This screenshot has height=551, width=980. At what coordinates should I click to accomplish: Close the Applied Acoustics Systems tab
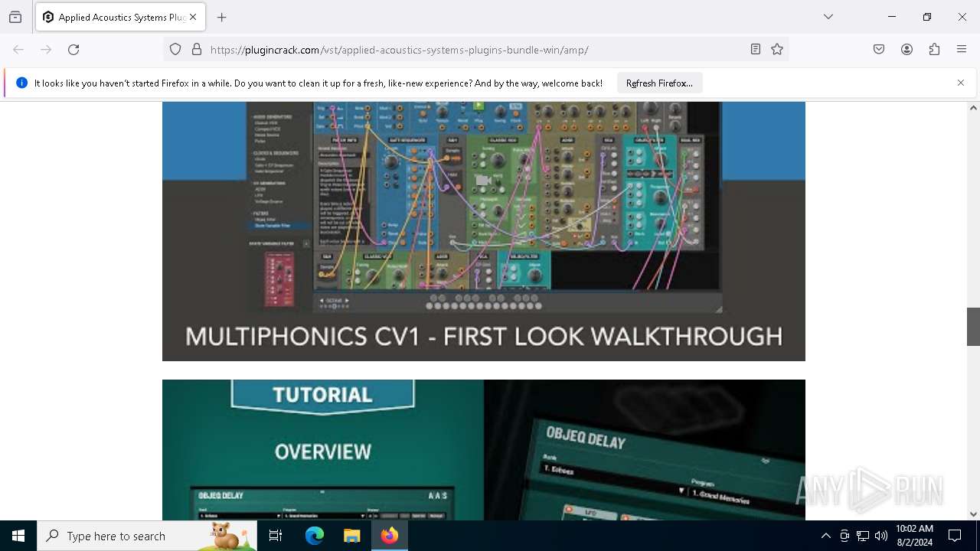[x=193, y=17]
